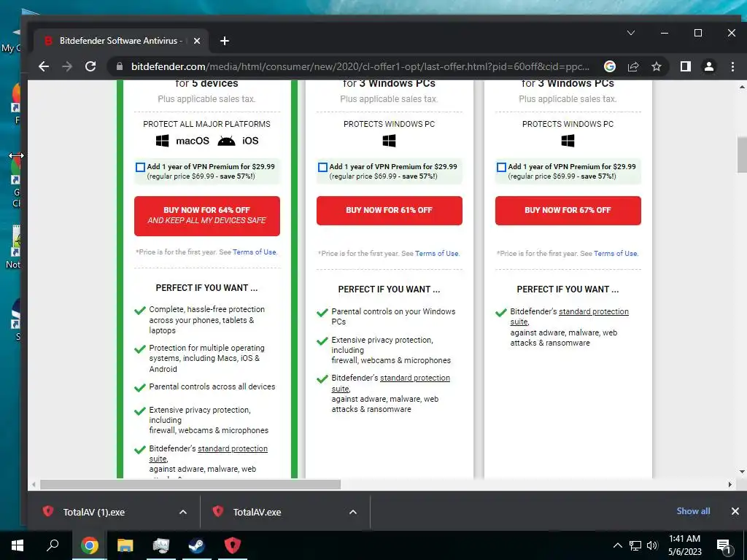Click Buy Now for 67% Off

pos(568,211)
